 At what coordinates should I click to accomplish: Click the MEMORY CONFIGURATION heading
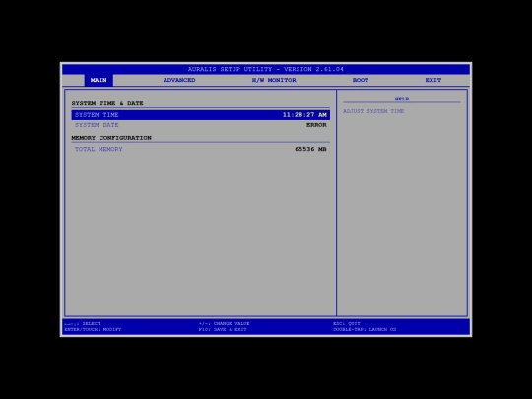(x=111, y=138)
